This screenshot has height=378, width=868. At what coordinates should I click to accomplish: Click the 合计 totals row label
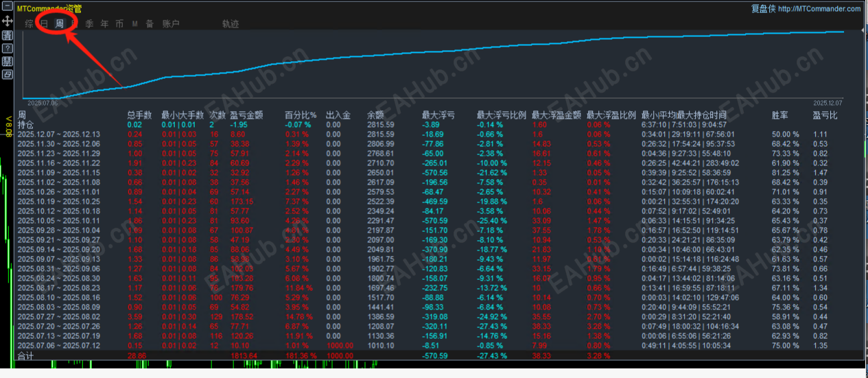point(25,356)
